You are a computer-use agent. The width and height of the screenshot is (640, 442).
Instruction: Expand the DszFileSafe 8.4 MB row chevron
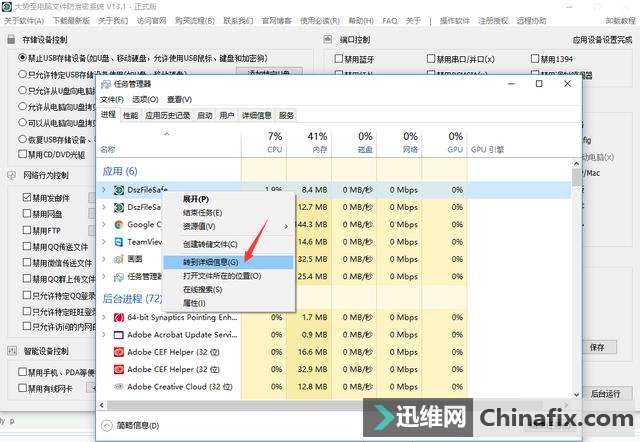[104, 190]
